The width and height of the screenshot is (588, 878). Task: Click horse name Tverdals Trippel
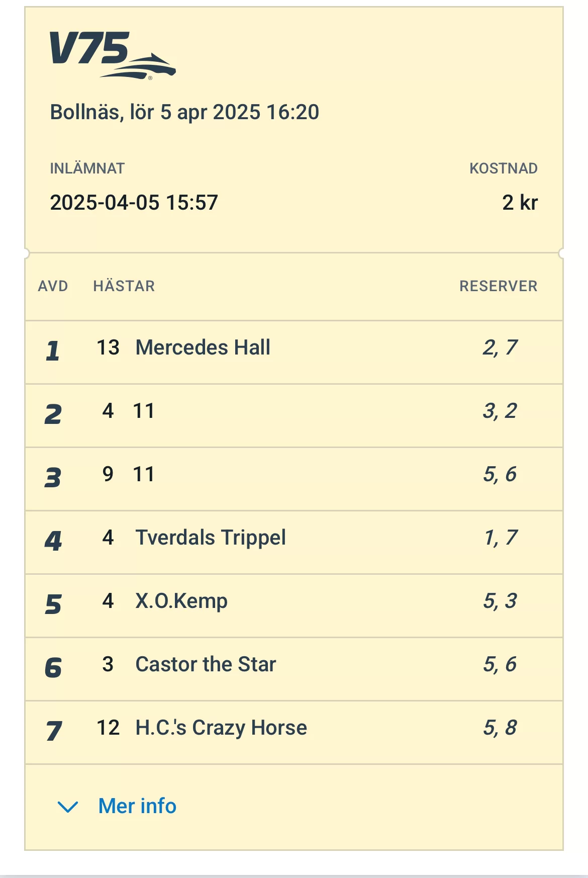[211, 538]
